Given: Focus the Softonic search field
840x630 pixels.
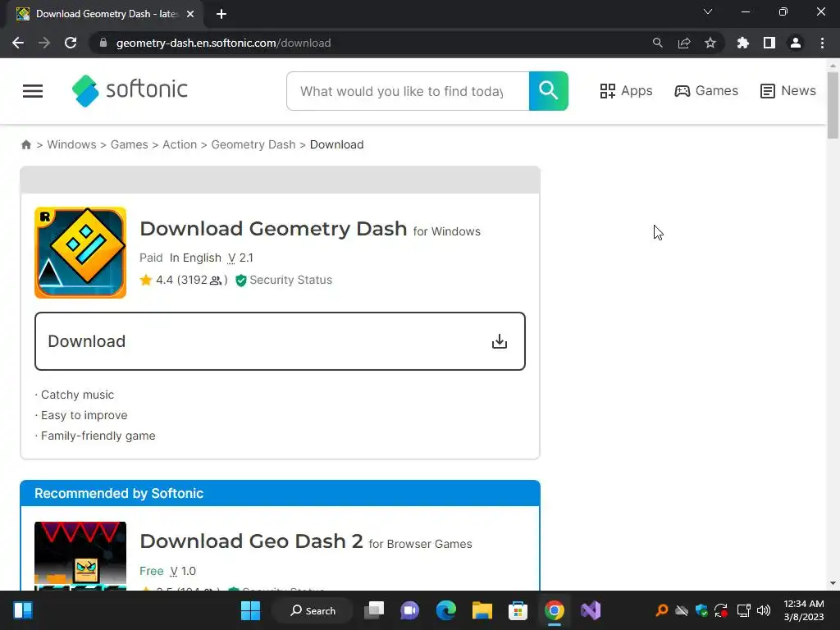Looking at the screenshot, I should coord(408,91).
